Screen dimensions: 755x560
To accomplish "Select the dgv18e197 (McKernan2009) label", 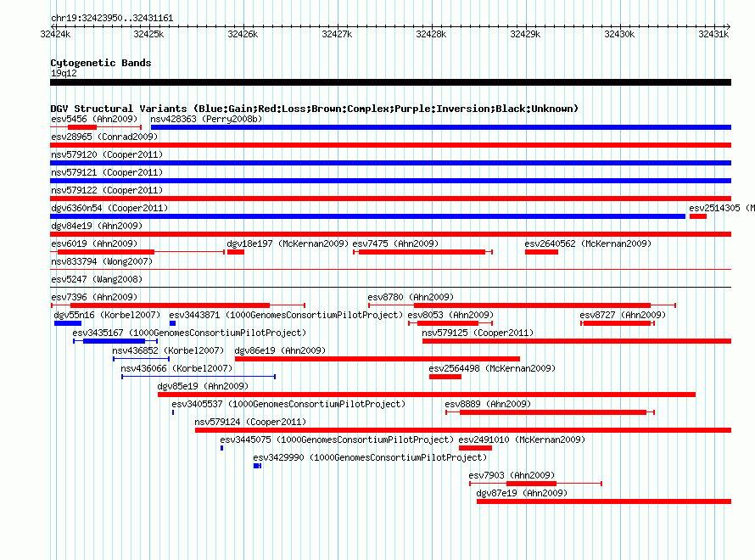I will [x=288, y=244].
